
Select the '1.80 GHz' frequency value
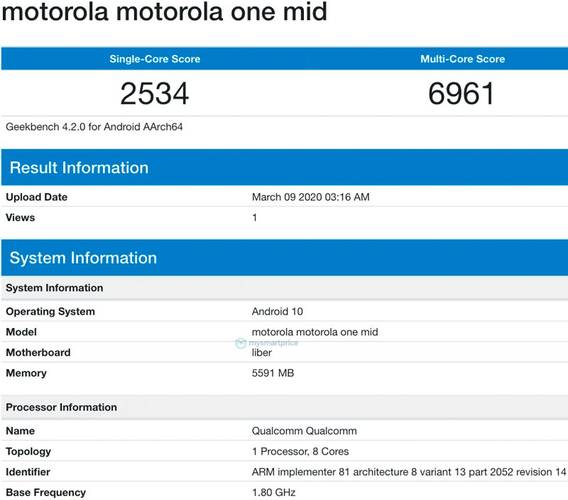pyautogui.click(x=273, y=493)
